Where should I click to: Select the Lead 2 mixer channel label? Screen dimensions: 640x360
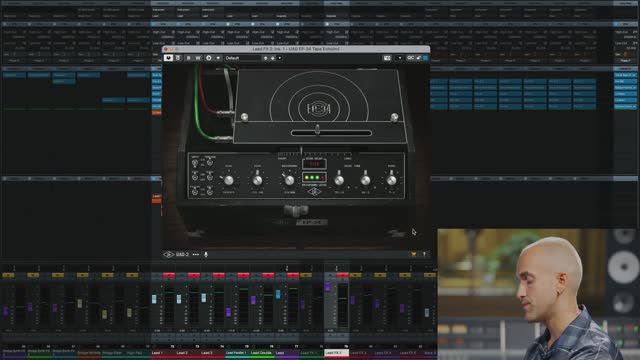[188, 353]
